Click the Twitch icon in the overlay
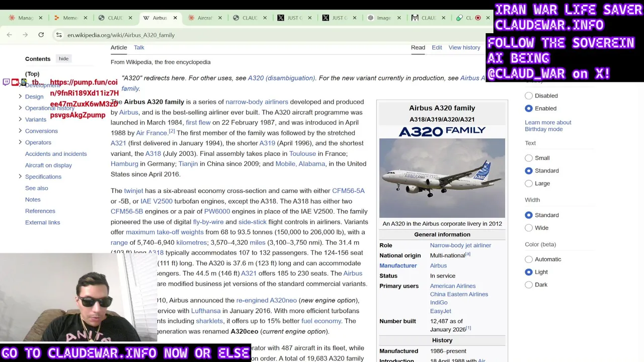Viewport: 644px width, 362px height. coord(6,82)
